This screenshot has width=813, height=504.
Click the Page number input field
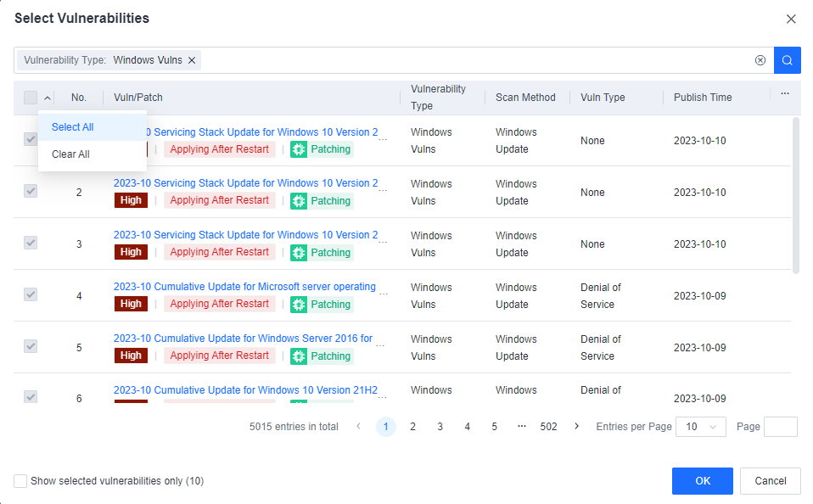click(780, 427)
